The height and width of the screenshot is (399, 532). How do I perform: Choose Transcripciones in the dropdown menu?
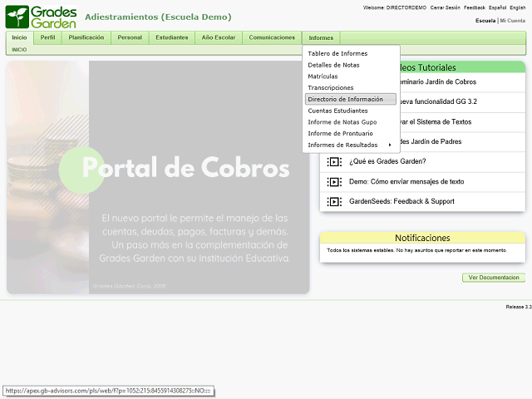pos(351,88)
